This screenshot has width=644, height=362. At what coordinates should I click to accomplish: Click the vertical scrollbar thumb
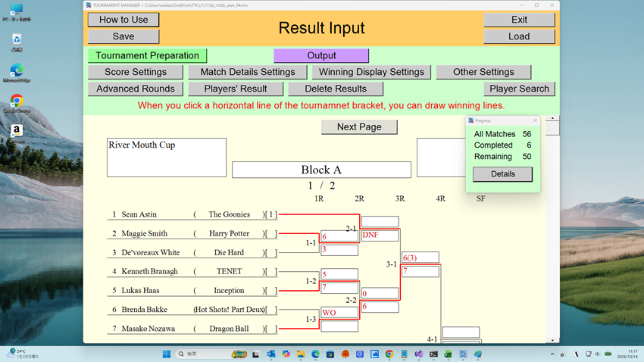(552, 129)
